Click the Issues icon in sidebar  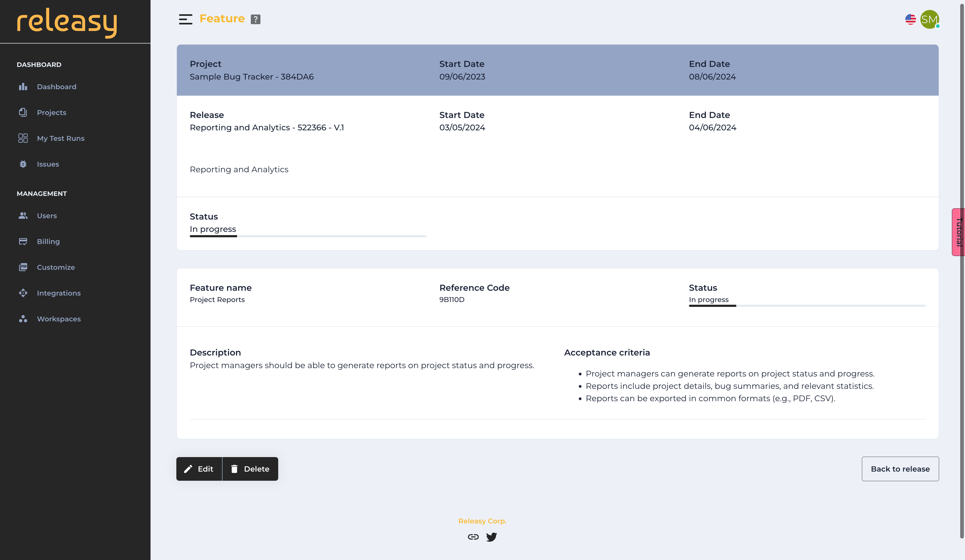click(23, 163)
